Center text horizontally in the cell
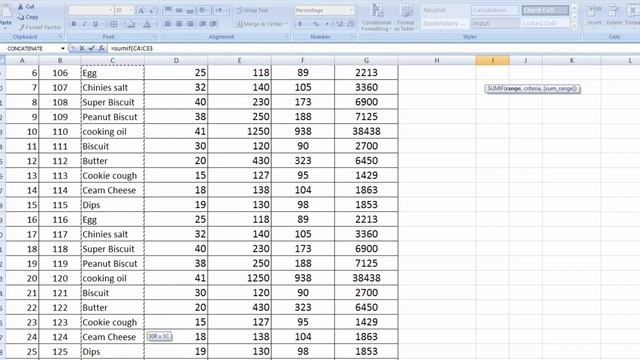Viewport: 640px width, 360px height. [x=179, y=24]
